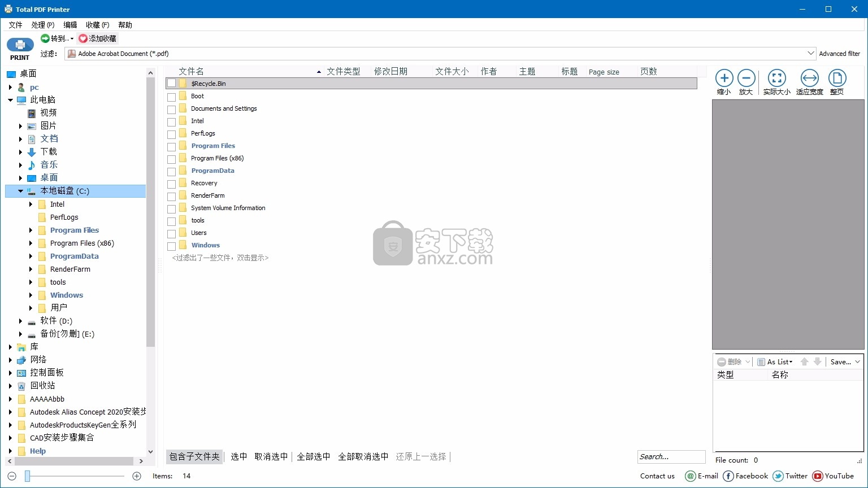The width and height of the screenshot is (868, 488).
Task: Click the plus magnifier zoom icon
Action: point(724,78)
